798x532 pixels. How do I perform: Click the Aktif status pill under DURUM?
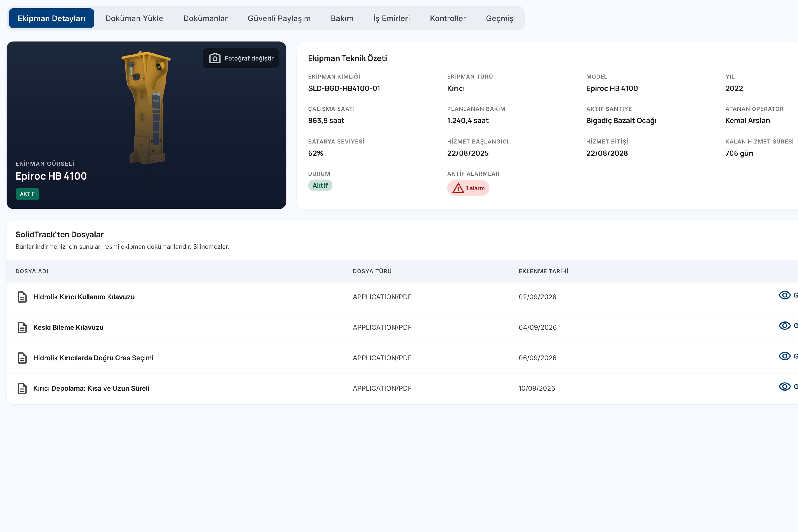pyautogui.click(x=320, y=186)
